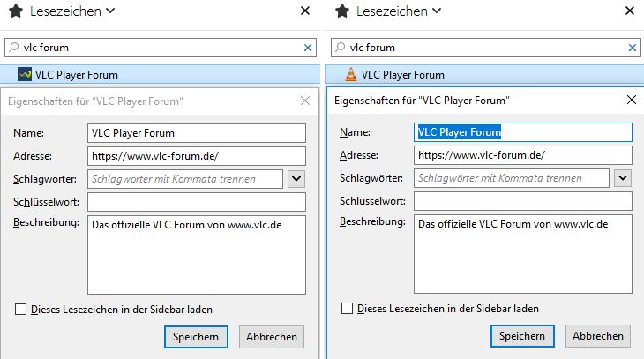Click the green waveform favicon beside VLC Player Forum

pos(24,75)
